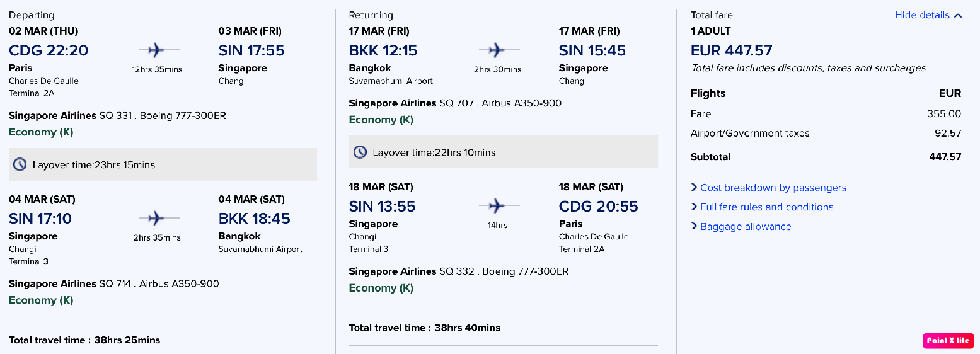Click the airplane icon for SIN to BKK
The image size is (980, 354).
159,218
